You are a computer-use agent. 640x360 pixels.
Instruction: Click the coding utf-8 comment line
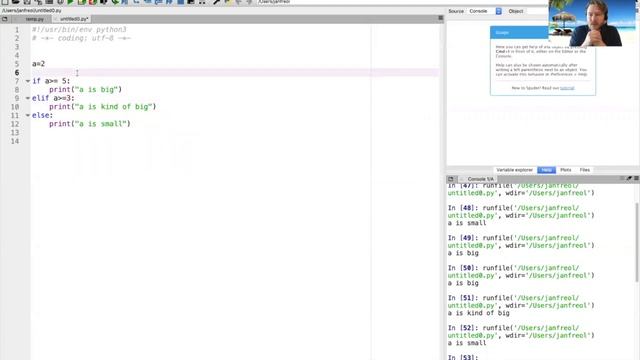81,38
